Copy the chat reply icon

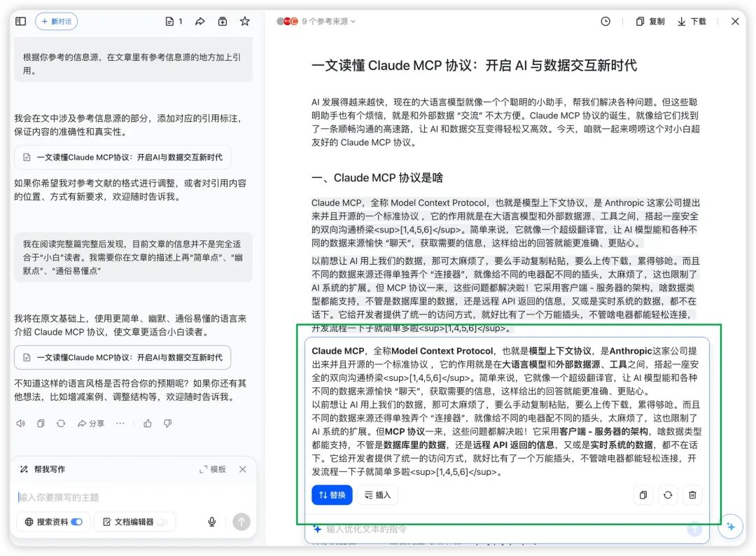[41, 424]
